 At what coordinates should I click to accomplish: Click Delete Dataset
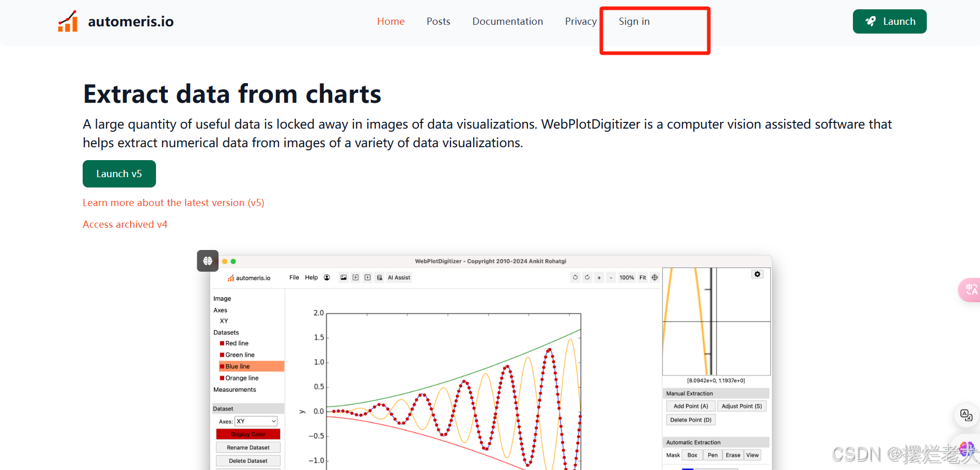248,461
